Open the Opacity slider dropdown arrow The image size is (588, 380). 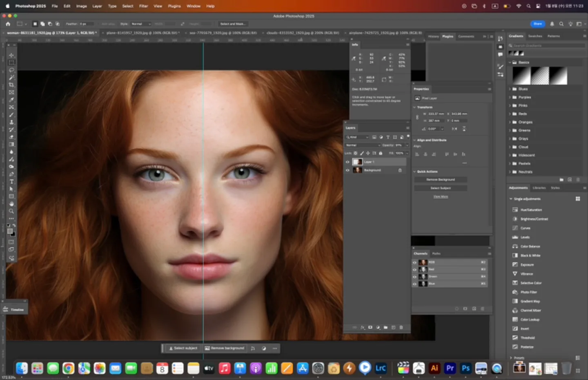click(407, 145)
